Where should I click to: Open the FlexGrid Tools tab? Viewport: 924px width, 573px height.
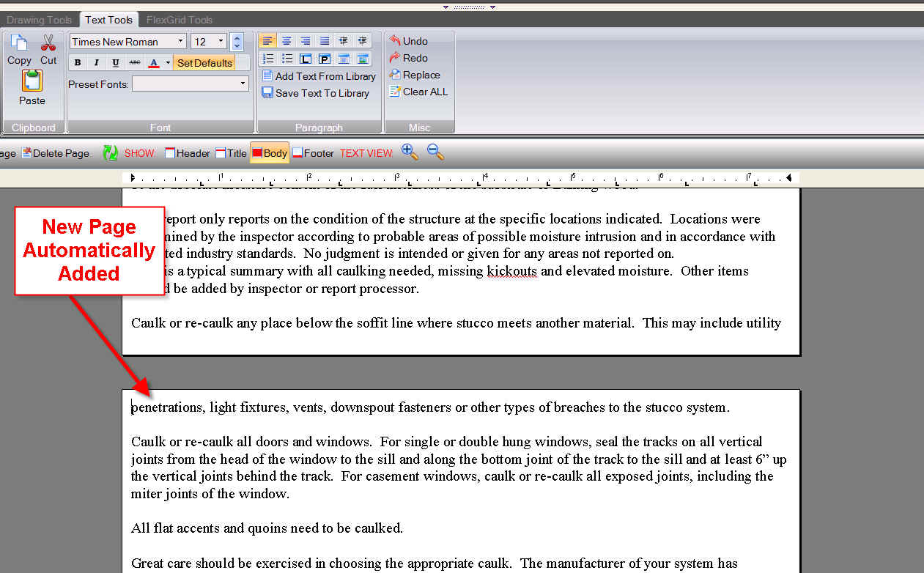coord(180,20)
